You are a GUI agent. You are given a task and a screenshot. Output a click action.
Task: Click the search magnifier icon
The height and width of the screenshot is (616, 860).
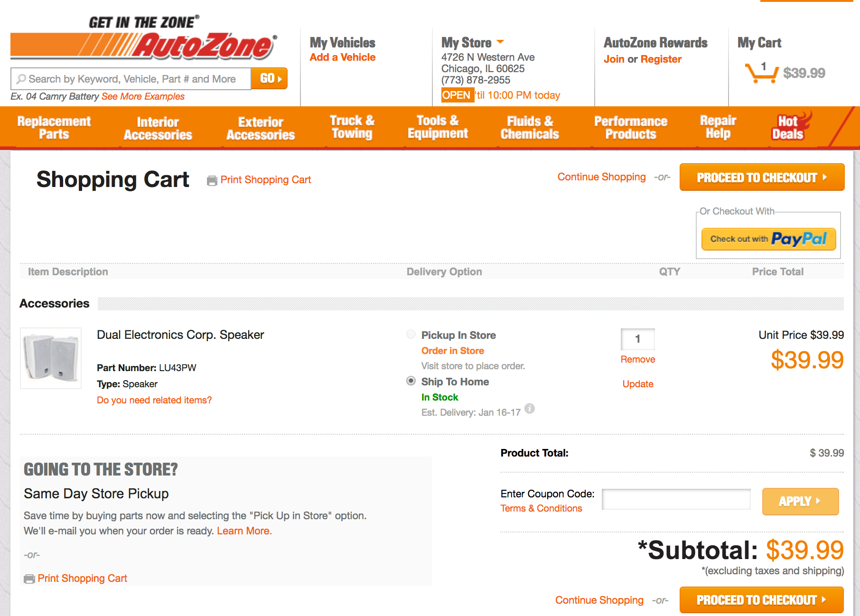[x=21, y=79]
